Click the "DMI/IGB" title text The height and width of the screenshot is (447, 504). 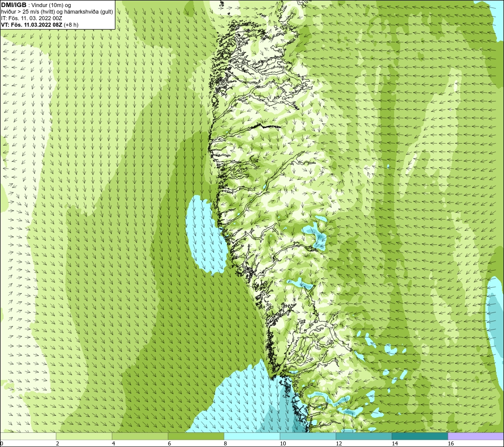14,5
